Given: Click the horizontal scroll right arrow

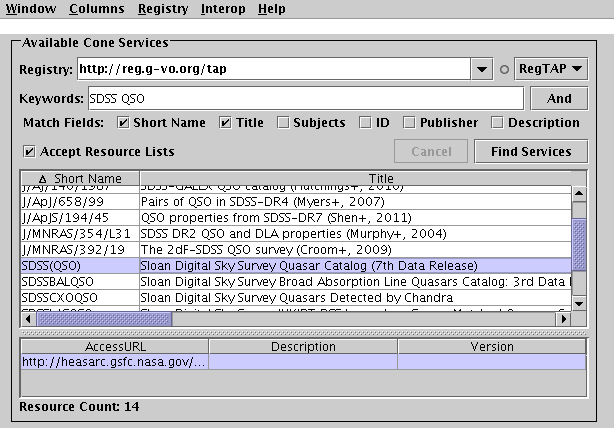Looking at the screenshot, I should (562, 318).
